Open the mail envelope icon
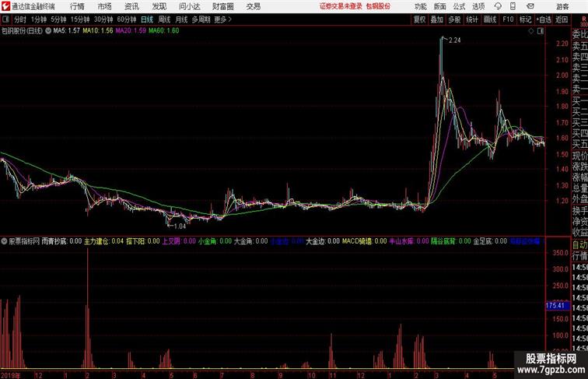 [530, 6]
